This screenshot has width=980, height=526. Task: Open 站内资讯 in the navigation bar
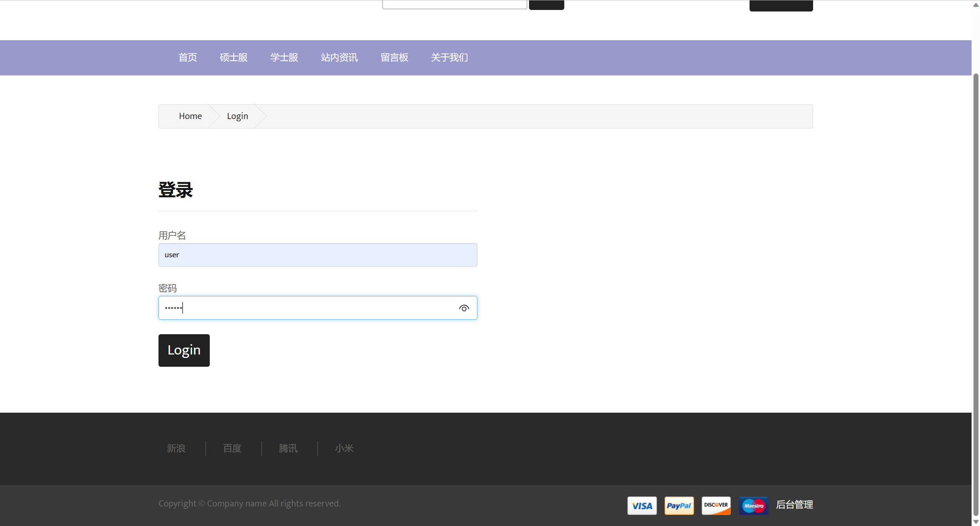339,57
